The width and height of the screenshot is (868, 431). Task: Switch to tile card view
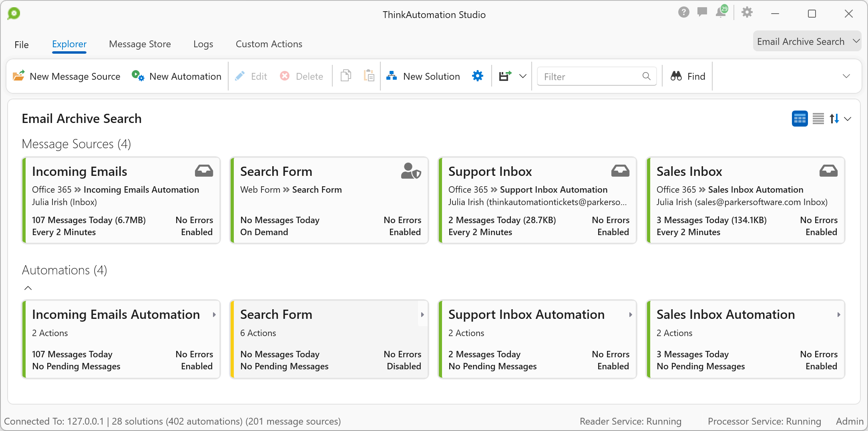tap(800, 119)
